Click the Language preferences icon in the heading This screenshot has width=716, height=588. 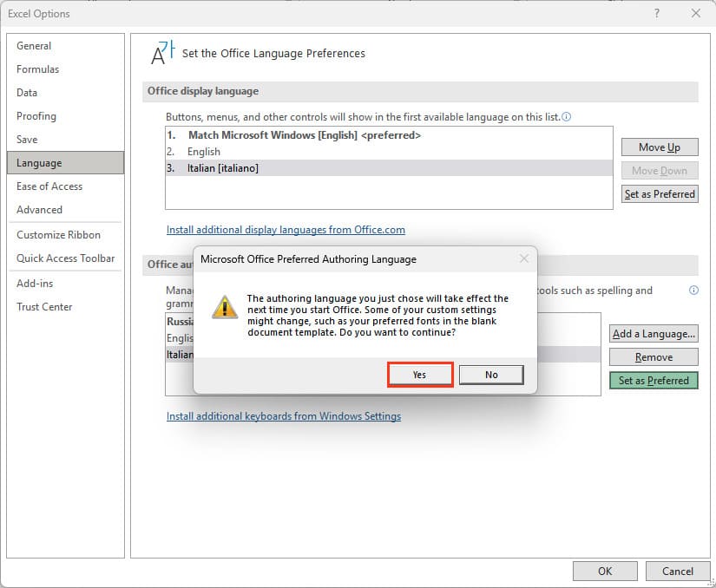pyautogui.click(x=163, y=52)
